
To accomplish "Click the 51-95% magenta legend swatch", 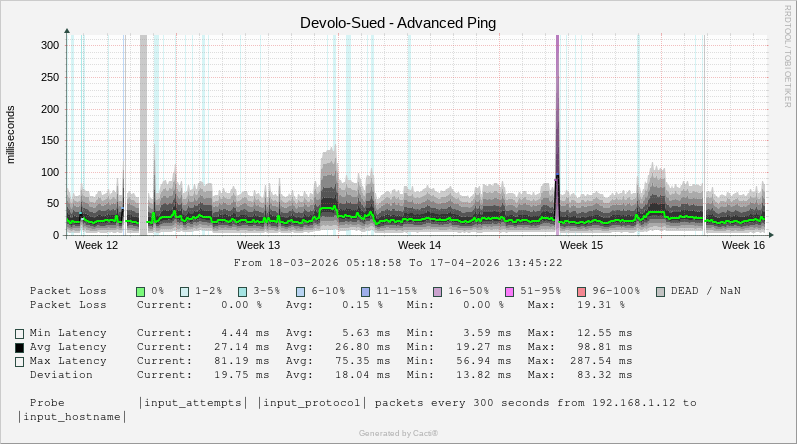I will 510,291.
